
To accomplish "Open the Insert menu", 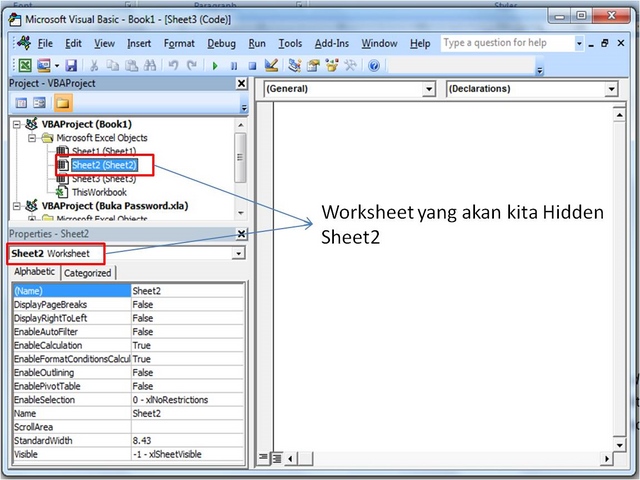I will click(x=139, y=43).
